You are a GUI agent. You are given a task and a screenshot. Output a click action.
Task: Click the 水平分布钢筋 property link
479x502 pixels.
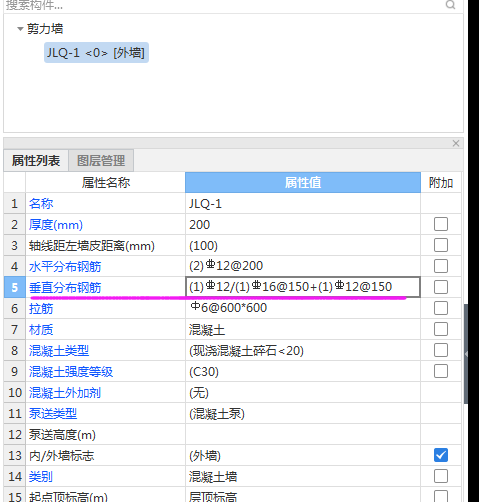pos(65,267)
